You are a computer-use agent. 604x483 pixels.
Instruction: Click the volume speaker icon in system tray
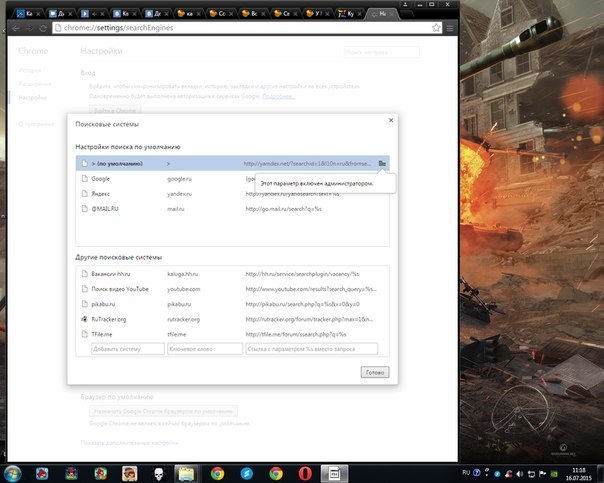point(520,474)
